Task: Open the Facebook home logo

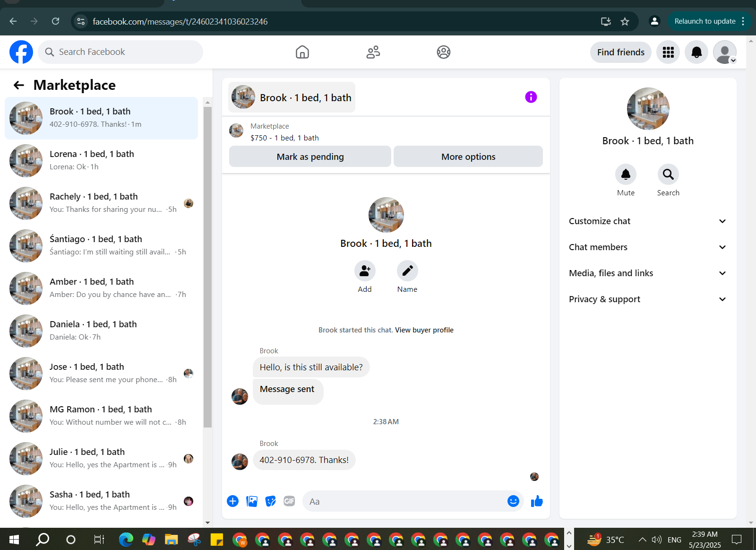Action: pos(21,52)
